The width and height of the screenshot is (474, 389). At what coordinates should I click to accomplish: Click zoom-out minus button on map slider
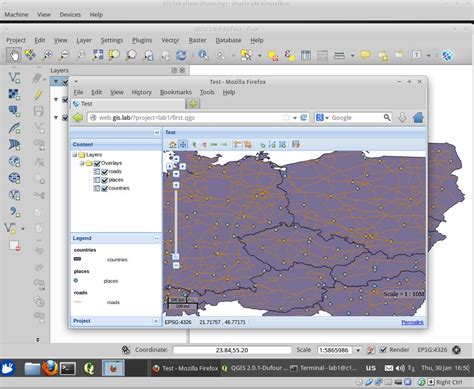(x=176, y=265)
